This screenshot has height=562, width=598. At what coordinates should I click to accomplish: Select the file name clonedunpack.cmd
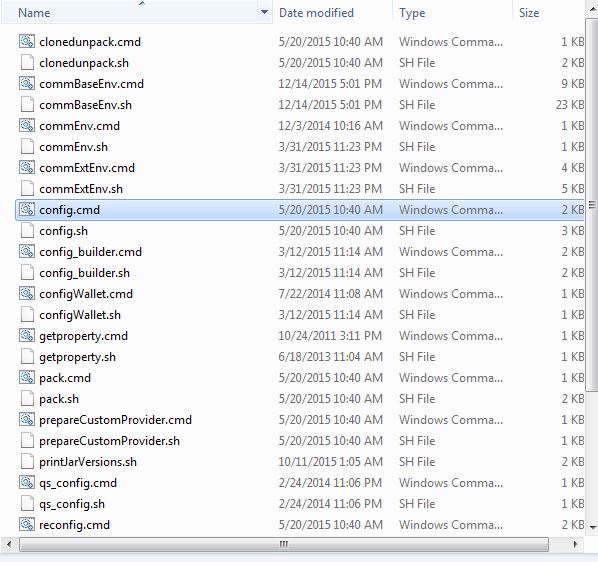tap(90, 42)
